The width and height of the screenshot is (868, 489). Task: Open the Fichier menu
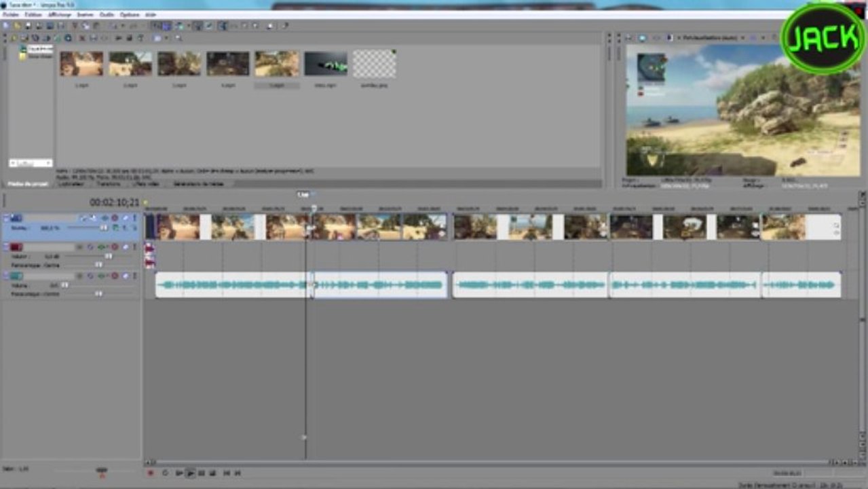pos(11,15)
